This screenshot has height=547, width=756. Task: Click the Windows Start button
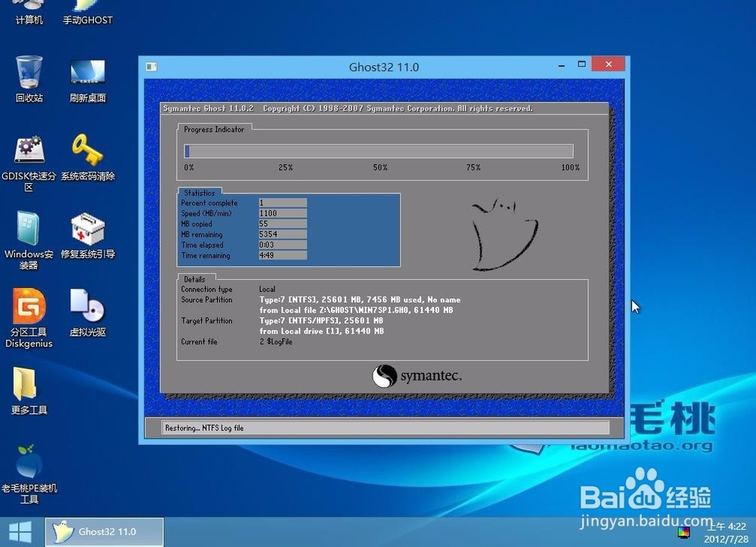click(20, 532)
